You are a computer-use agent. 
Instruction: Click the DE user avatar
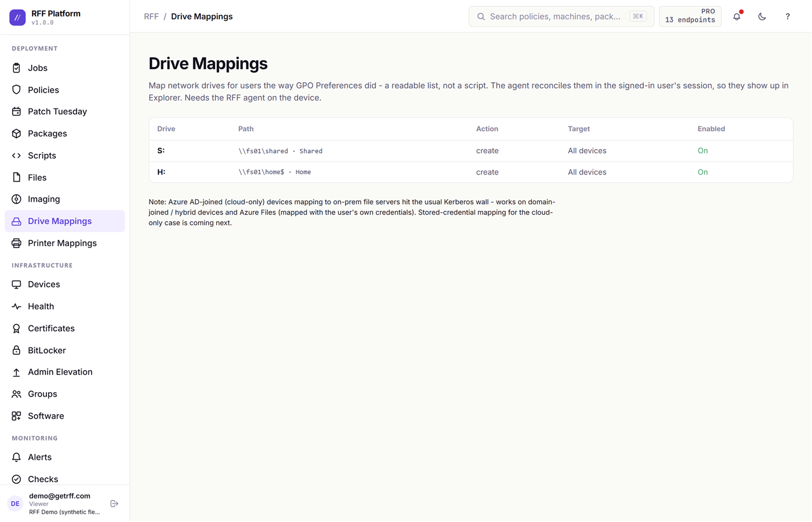click(x=15, y=503)
